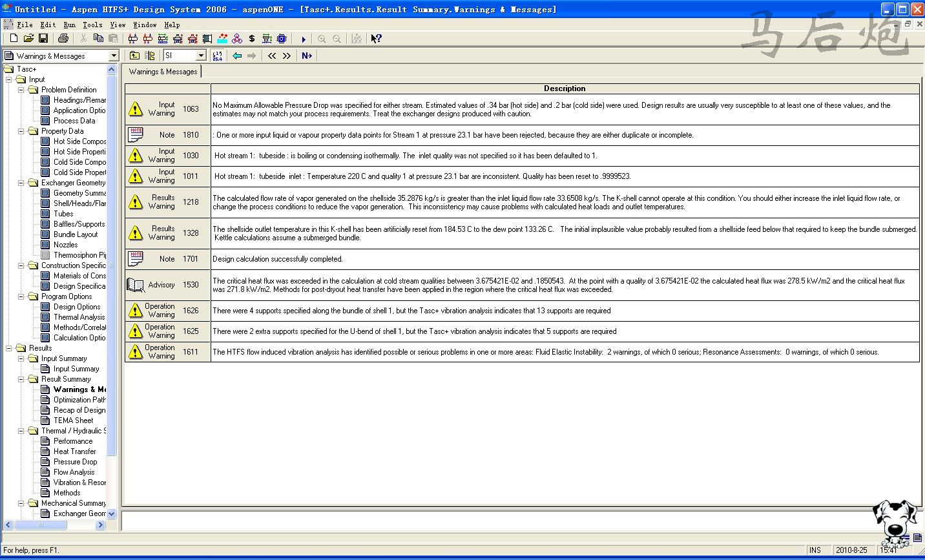Open the Window menu
925x560 pixels.
[145, 25]
